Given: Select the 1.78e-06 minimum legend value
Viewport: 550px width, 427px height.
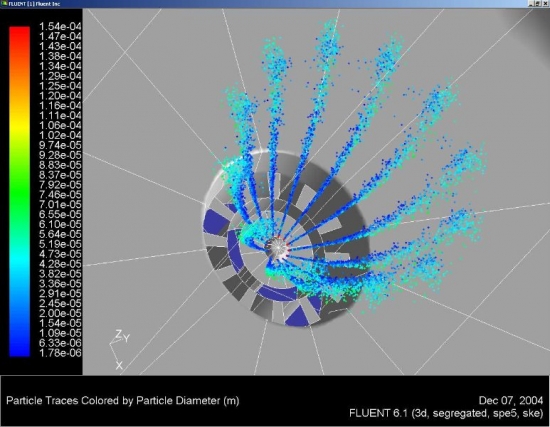Looking at the screenshot, I should (60, 353).
